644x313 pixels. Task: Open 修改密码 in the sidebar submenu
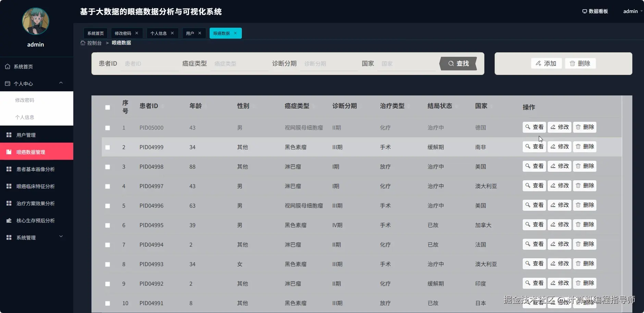37,100
